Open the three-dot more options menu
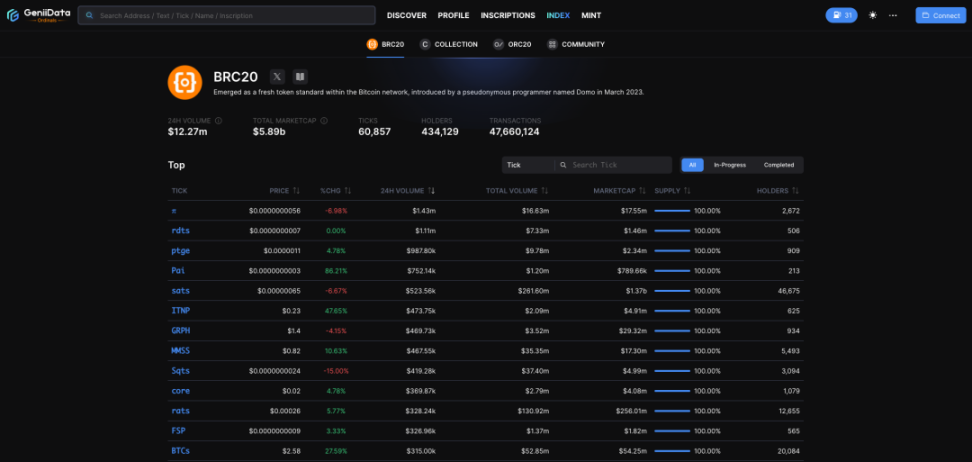This screenshot has height=462, width=972. point(893,16)
